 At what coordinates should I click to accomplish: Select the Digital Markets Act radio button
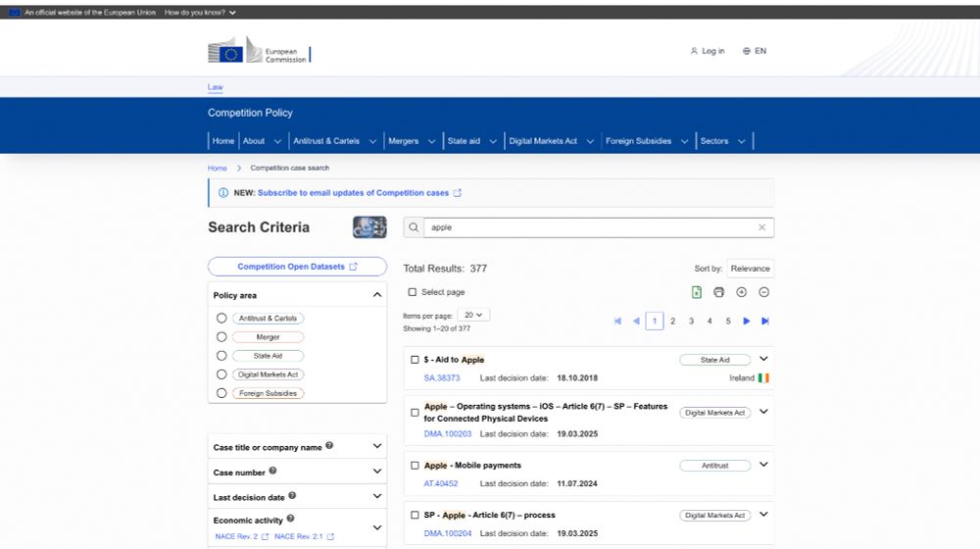[x=221, y=374]
